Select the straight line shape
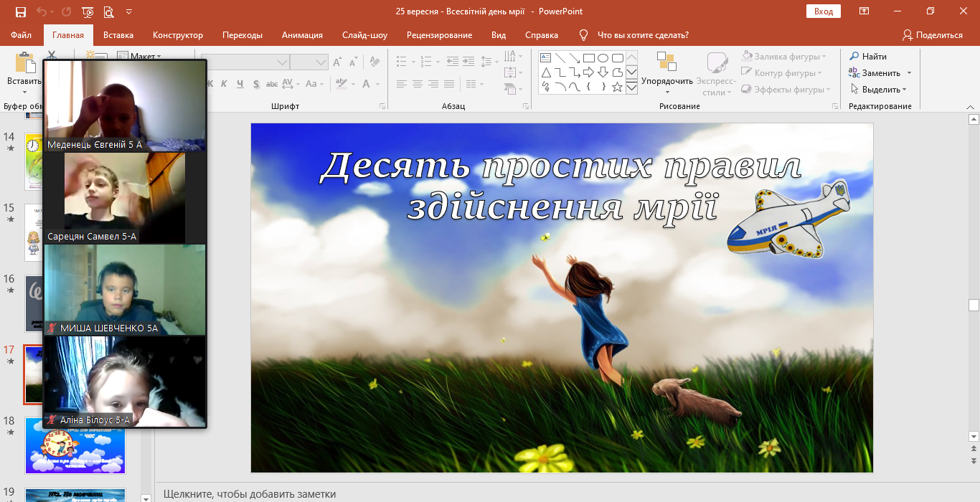 tap(560, 58)
